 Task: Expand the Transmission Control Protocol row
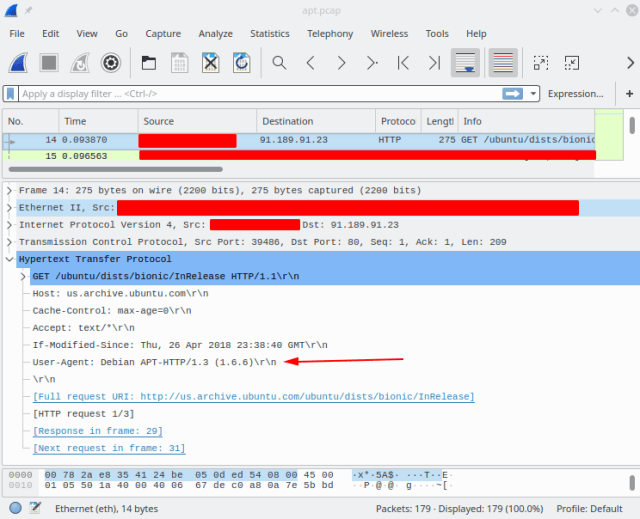point(10,241)
